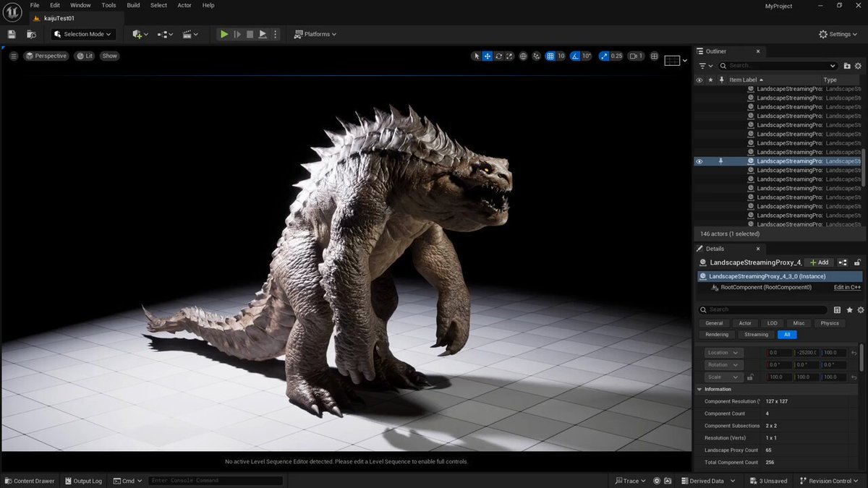
Task: Open the Location type dropdown
Action: click(x=723, y=353)
